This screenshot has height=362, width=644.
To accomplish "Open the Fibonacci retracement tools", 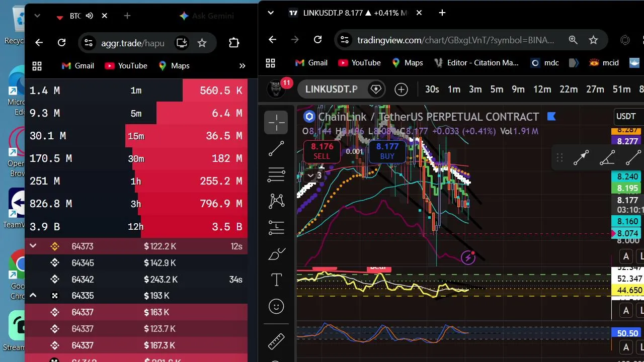I will 276,174.
